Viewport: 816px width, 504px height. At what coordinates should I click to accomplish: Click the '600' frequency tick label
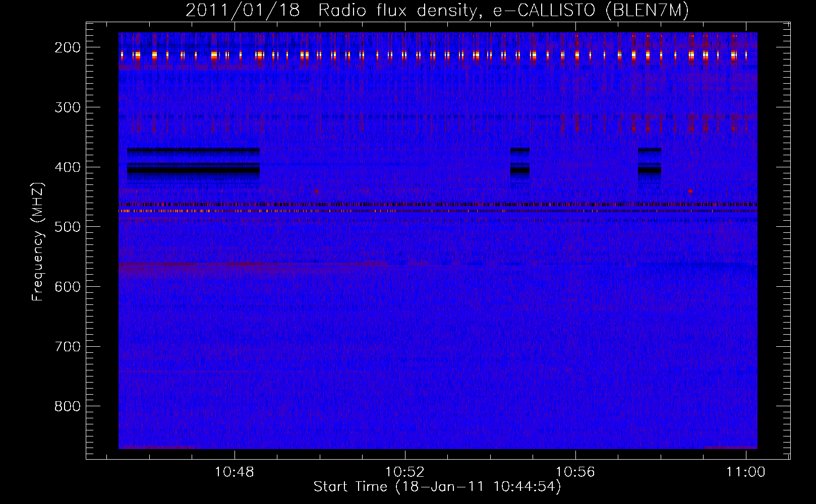[68, 287]
